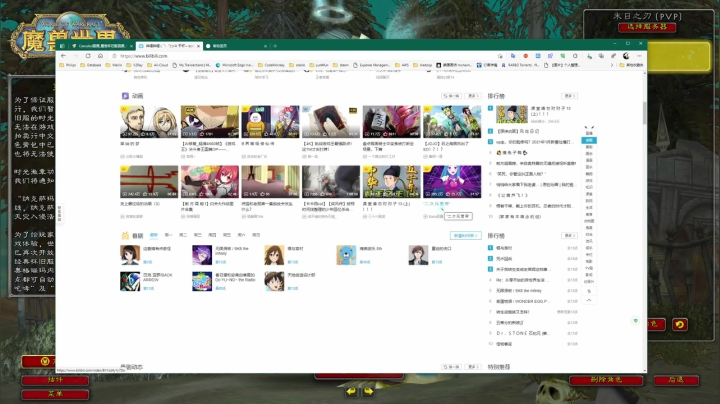The height and width of the screenshot is (404, 720).
Task: Select 直播 at top of side navigator
Action: coord(589,133)
